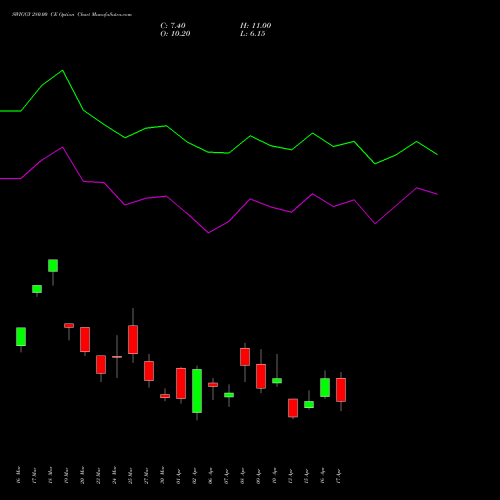The width and height of the screenshot is (500, 500).
Task: Select the 16 Mar date label
Action: point(18,475)
